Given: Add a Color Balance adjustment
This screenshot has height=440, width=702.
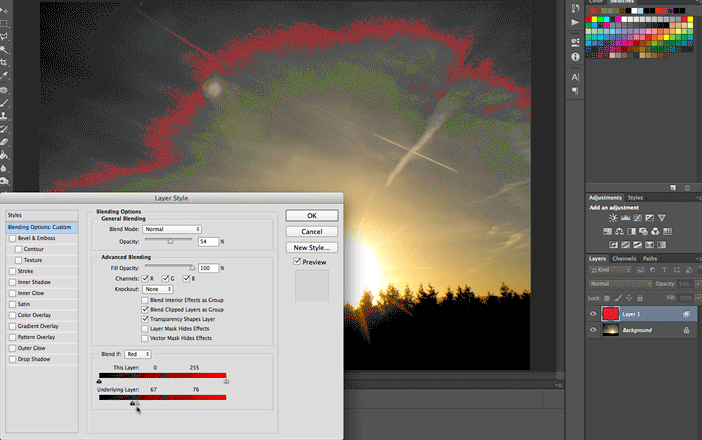Looking at the screenshot, I should [619, 231].
